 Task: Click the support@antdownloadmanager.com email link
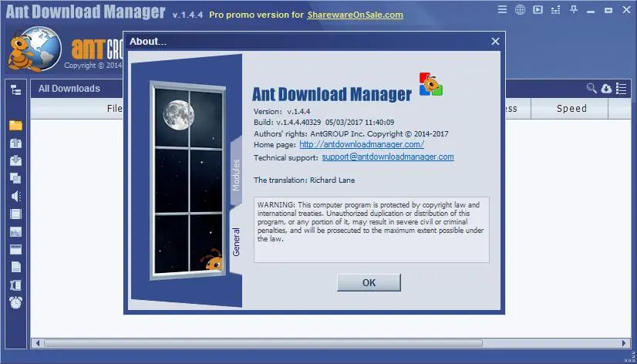click(388, 157)
